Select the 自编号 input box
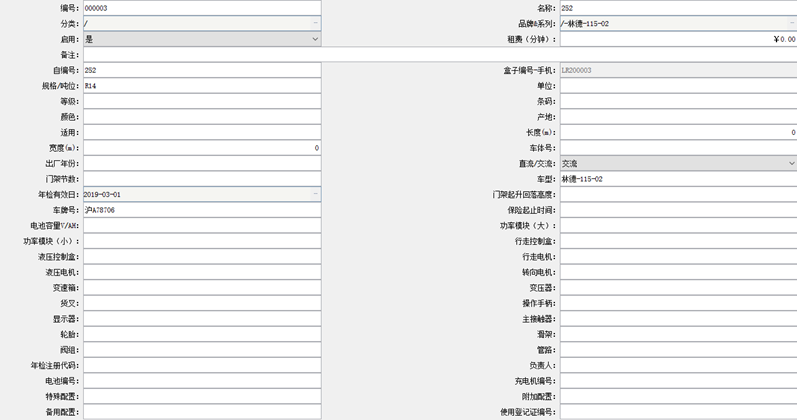797x420 pixels. [200, 70]
